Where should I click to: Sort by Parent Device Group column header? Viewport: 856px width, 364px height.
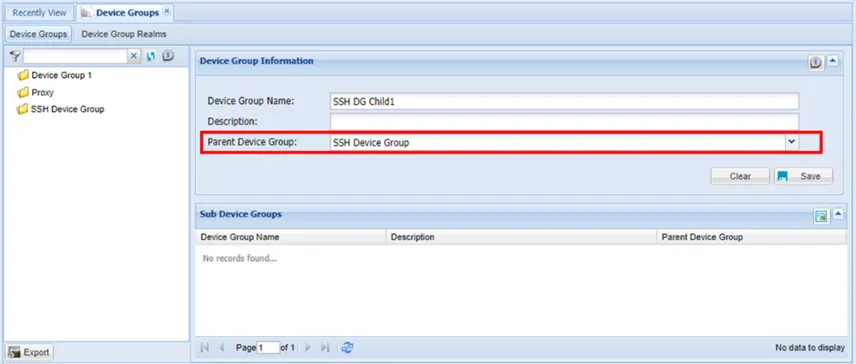(x=751, y=237)
